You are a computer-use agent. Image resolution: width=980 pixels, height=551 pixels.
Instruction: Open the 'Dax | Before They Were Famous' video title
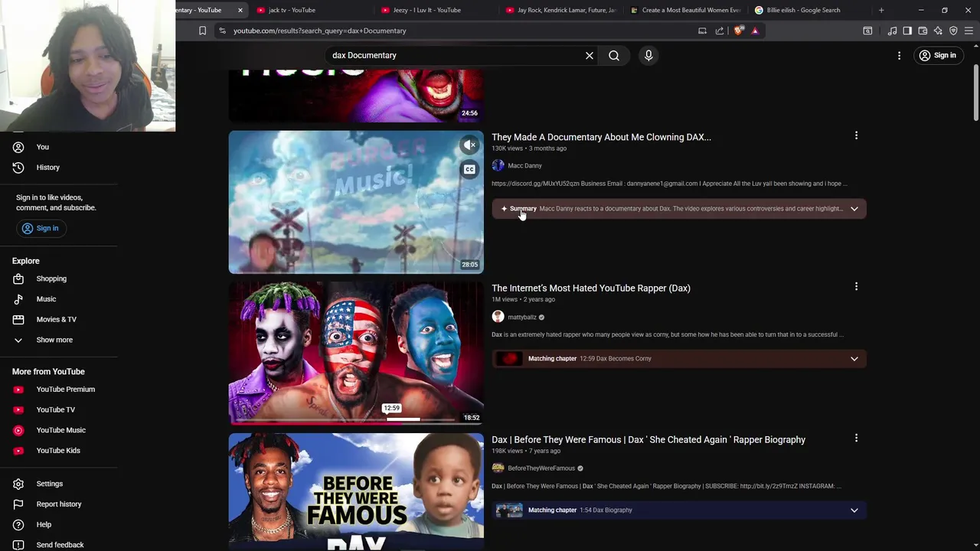pos(648,439)
